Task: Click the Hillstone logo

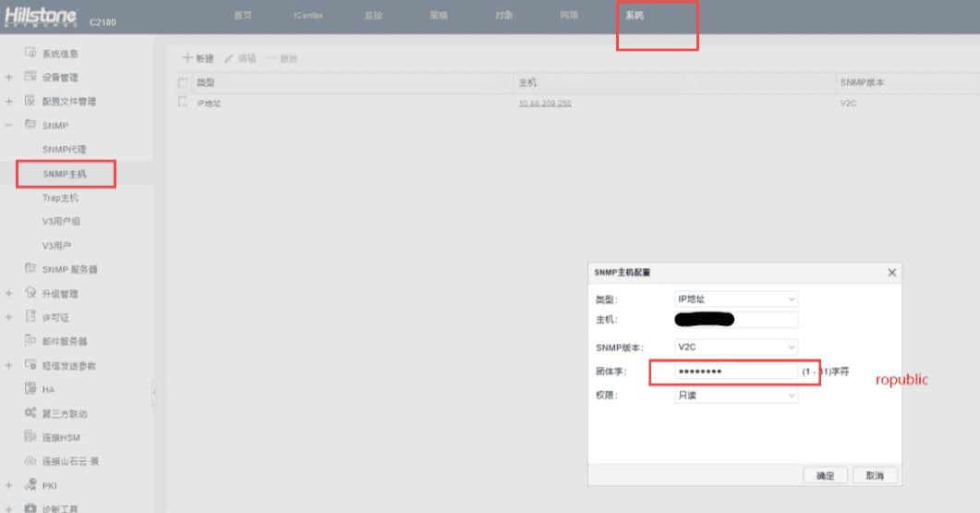Action: point(42,17)
